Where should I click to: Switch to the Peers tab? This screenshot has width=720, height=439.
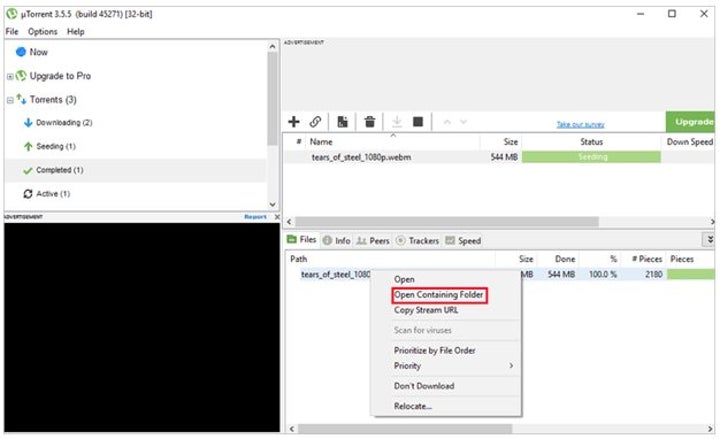[x=373, y=241]
